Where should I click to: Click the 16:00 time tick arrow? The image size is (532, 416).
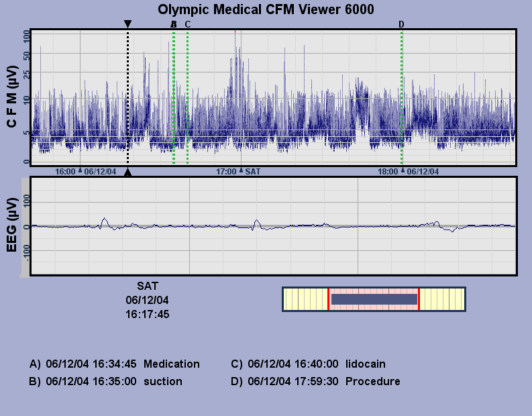click(x=80, y=170)
